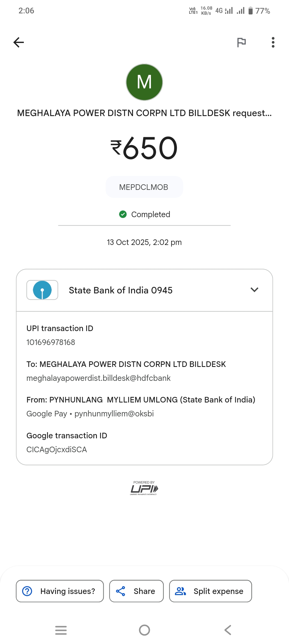Tap the UPI transaction ID number

(51, 342)
